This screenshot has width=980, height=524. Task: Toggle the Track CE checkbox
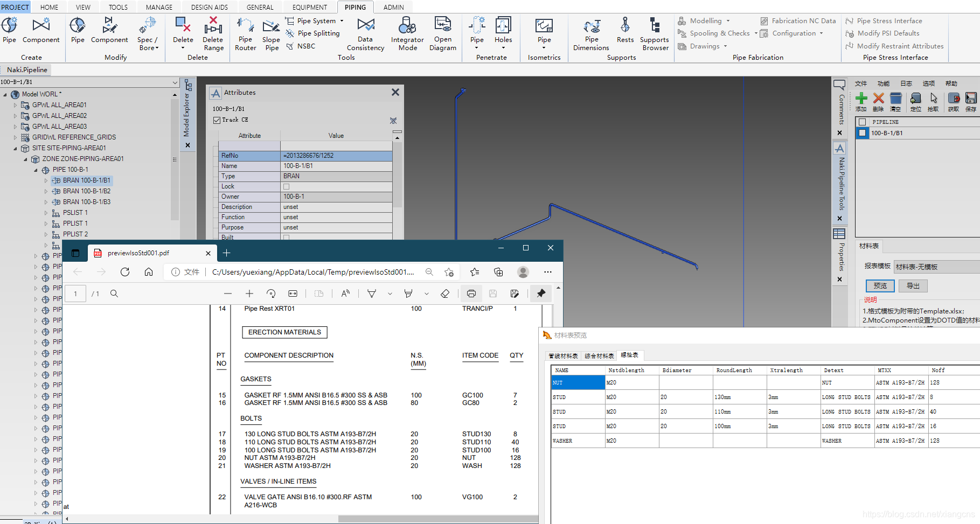click(217, 120)
